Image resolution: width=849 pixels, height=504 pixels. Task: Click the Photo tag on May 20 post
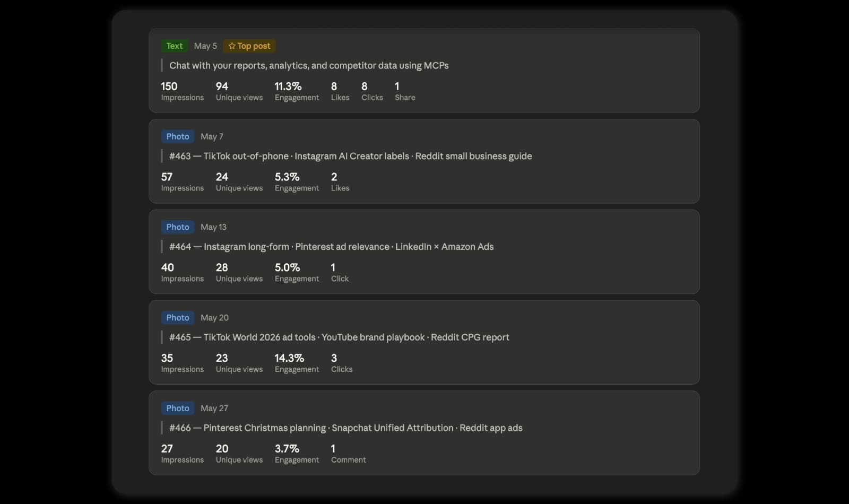point(177,318)
